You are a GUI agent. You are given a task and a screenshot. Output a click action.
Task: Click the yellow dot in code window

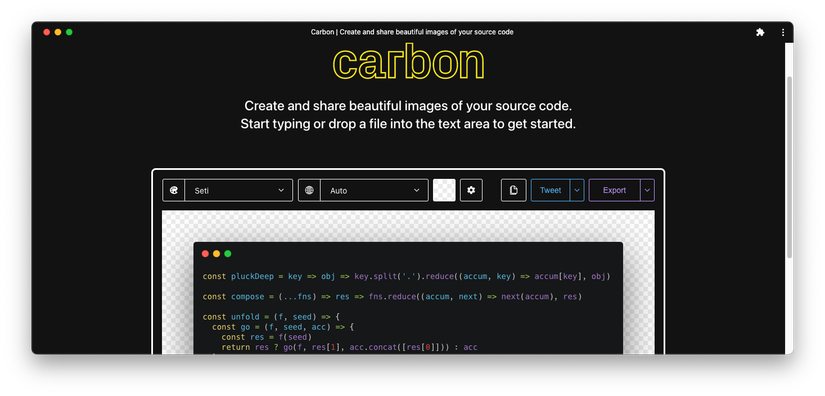click(x=216, y=253)
